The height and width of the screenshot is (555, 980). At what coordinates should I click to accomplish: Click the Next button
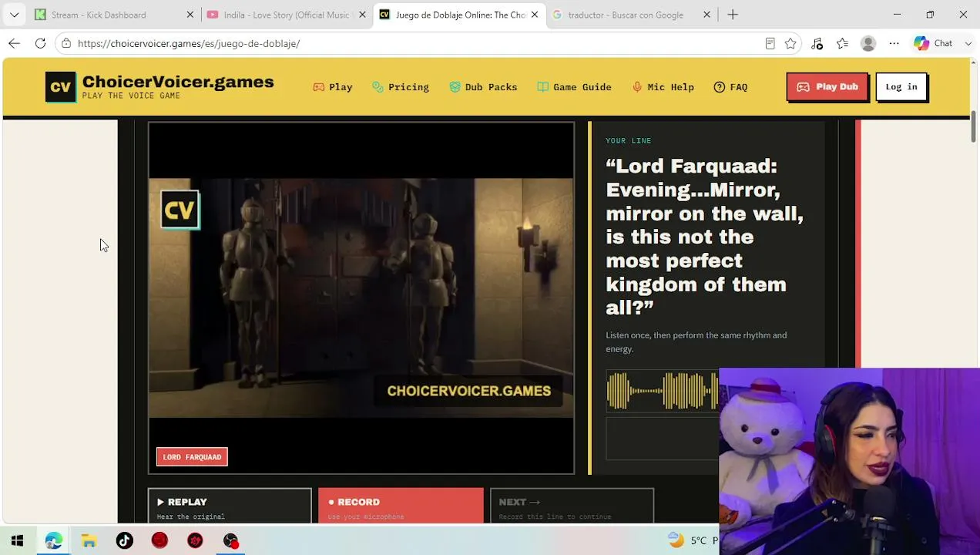tap(572, 506)
